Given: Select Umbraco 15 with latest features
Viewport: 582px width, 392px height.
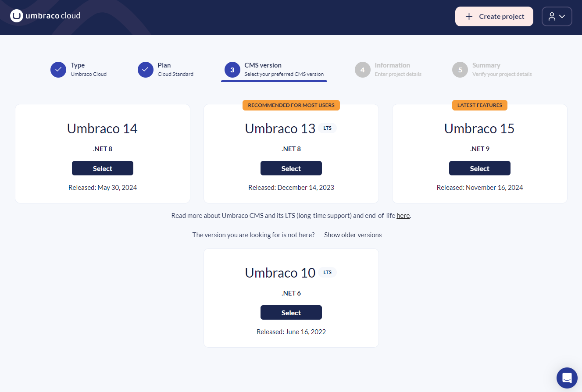Looking at the screenshot, I should tap(479, 168).
